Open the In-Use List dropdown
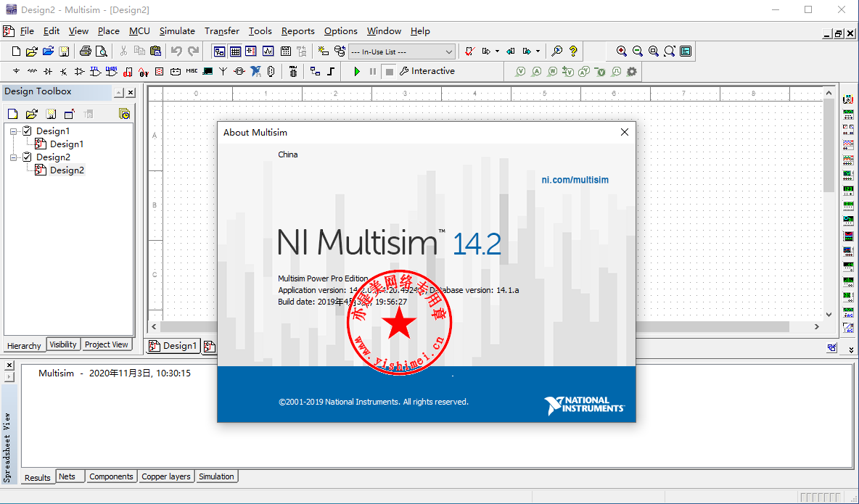859x504 pixels. click(448, 52)
